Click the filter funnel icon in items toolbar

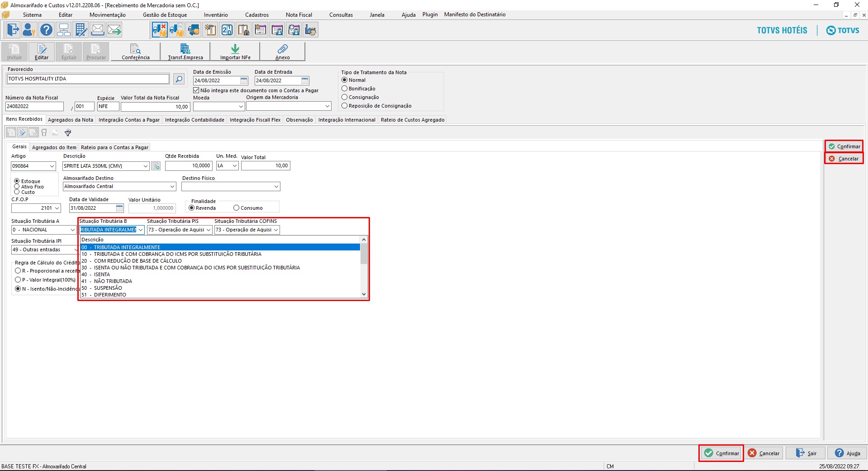click(x=68, y=132)
